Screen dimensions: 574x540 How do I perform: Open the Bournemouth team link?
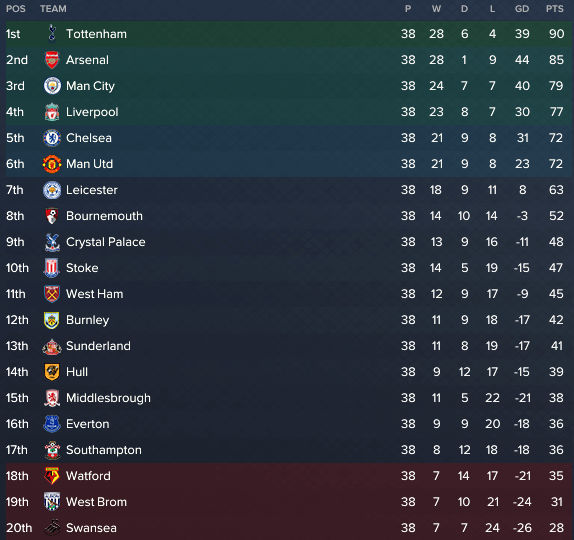coord(104,216)
